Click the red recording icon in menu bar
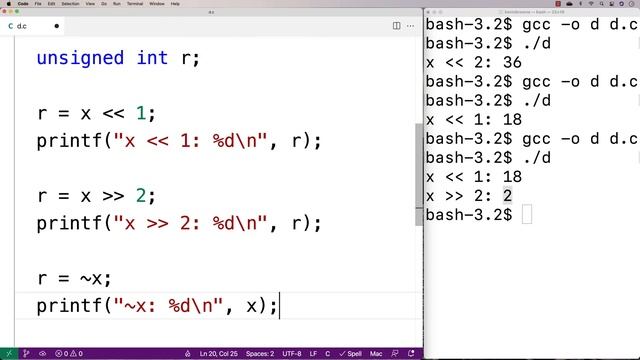Screen dimensions: 640x360 [x=558, y=4]
